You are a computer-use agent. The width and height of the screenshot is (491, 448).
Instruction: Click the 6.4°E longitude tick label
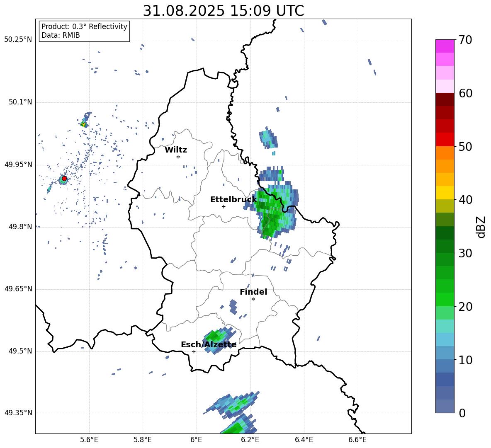pyautogui.click(x=304, y=440)
